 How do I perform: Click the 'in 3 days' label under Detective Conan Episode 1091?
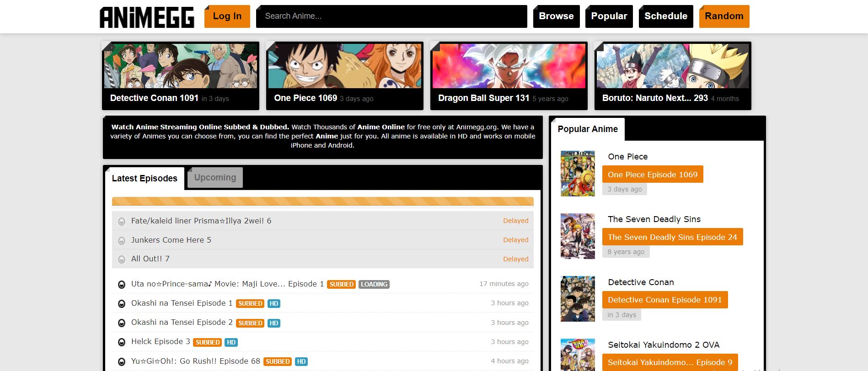point(622,315)
